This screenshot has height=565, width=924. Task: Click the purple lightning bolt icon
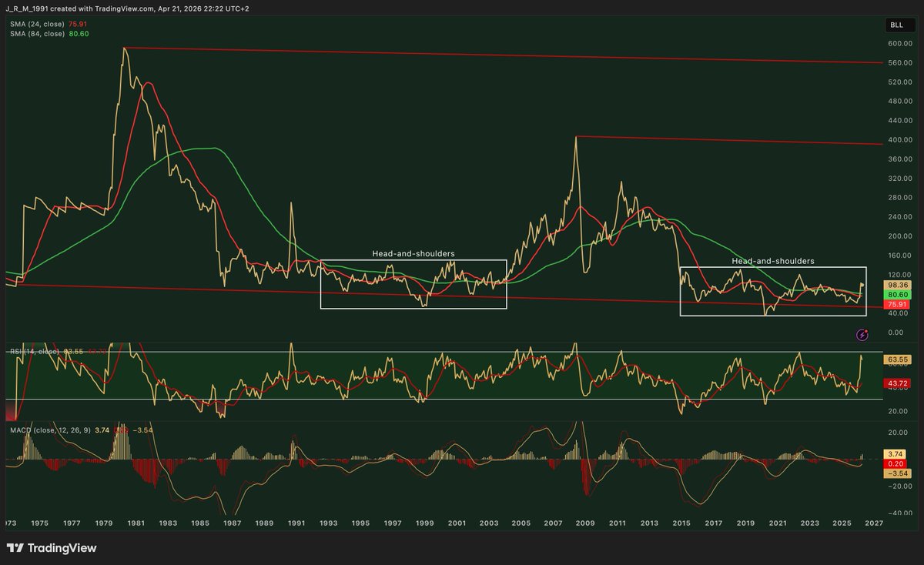click(x=862, y=335)
